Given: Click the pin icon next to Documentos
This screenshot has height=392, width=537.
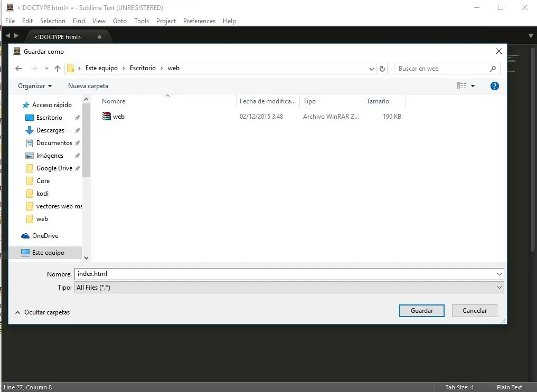Looking at the screenshot, I should (x=78, y=143).
